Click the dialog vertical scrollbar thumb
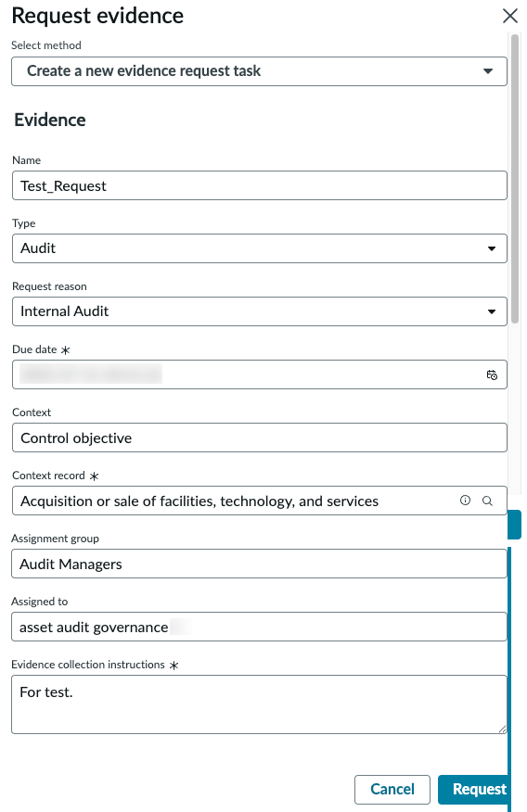The width and height of the screenshot is (527, 812). (515, 179)
